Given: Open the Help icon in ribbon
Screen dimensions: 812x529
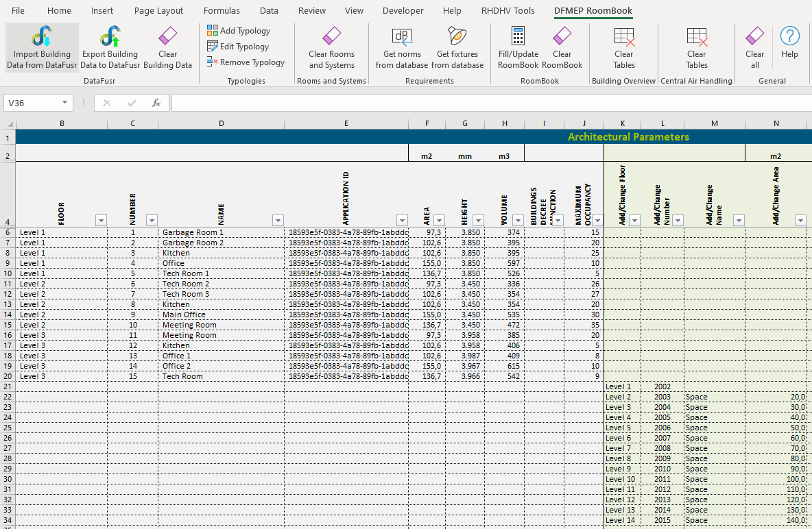Looking at the screenshot, I should coord(789,37).
